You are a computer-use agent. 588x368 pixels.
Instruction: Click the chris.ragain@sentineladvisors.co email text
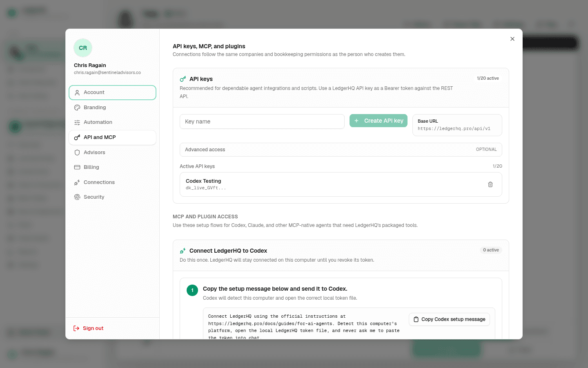tap(107, 73)
